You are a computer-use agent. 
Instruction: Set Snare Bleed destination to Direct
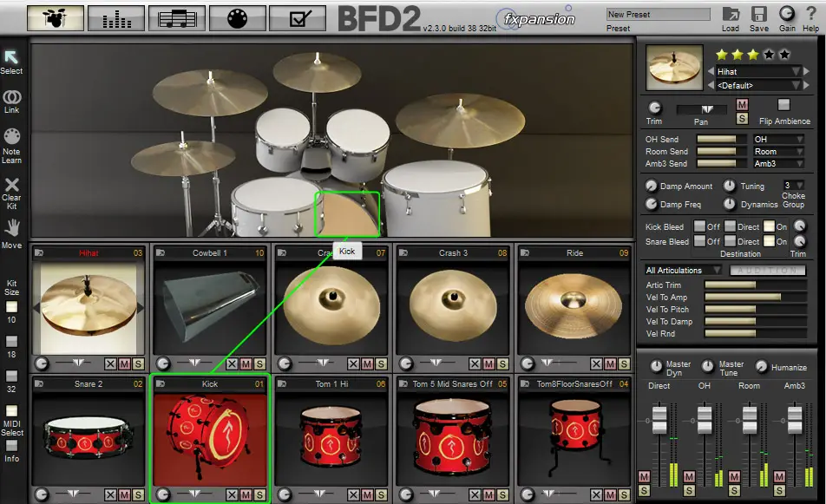pyautogui.click(x=730, y=240)
